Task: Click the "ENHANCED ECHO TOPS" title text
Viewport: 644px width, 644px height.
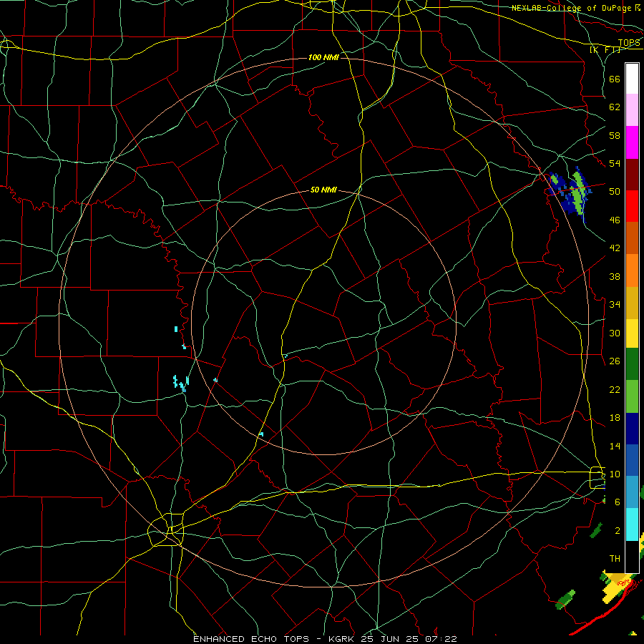Action: 251,639
